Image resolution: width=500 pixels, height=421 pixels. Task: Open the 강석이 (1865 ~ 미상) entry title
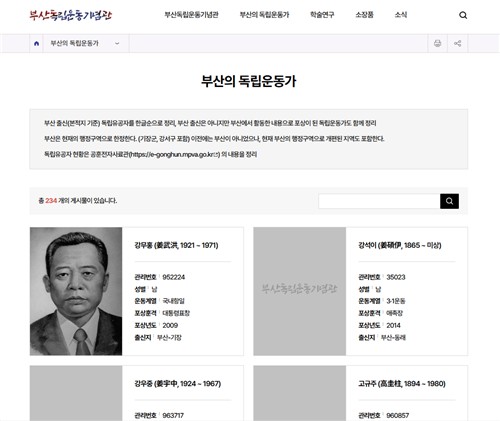click(x=400, y=245)
